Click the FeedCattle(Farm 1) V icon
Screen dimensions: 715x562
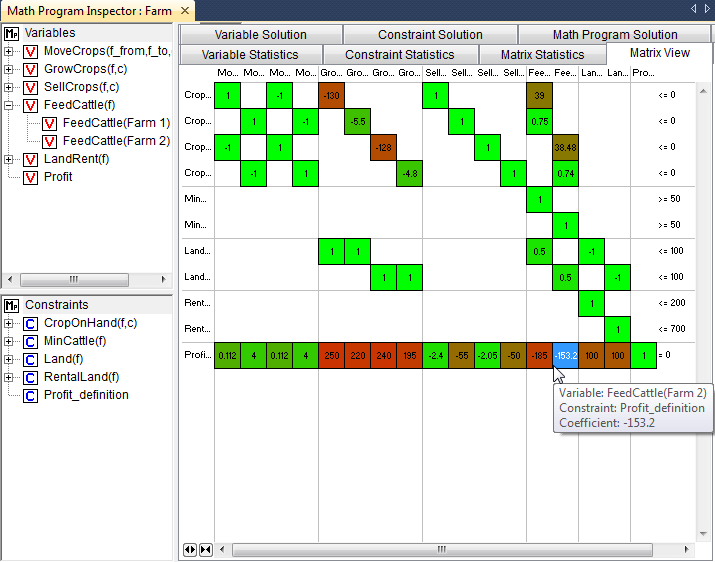[49, 124]
